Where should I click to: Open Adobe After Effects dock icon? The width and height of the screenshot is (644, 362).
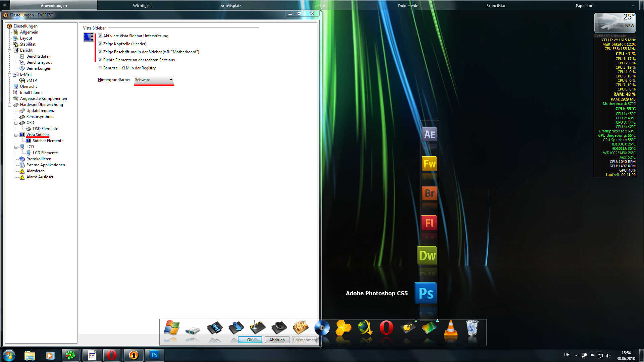point(429,134)
